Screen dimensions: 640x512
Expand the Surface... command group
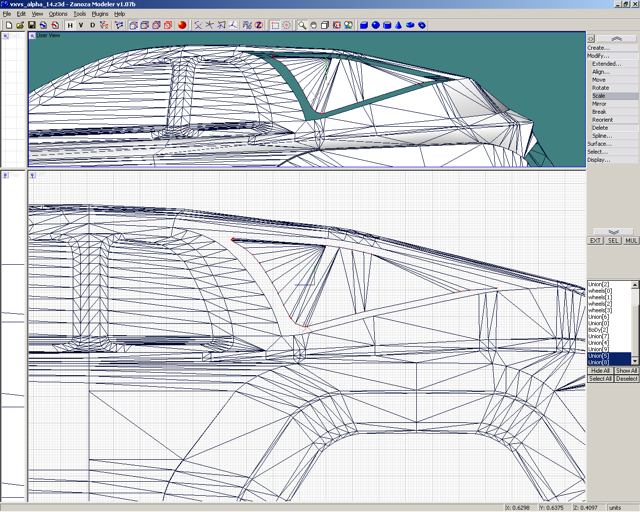599,144
